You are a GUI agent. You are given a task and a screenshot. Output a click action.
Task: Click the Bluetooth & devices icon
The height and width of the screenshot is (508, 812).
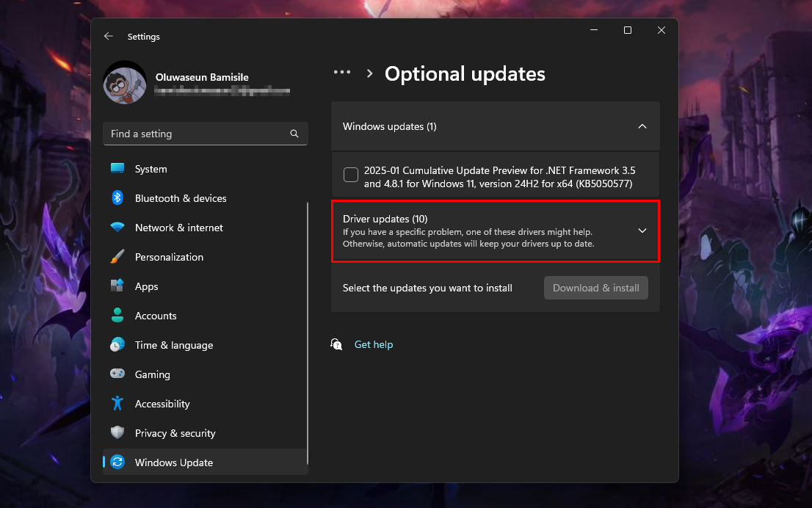coord(117,198)
